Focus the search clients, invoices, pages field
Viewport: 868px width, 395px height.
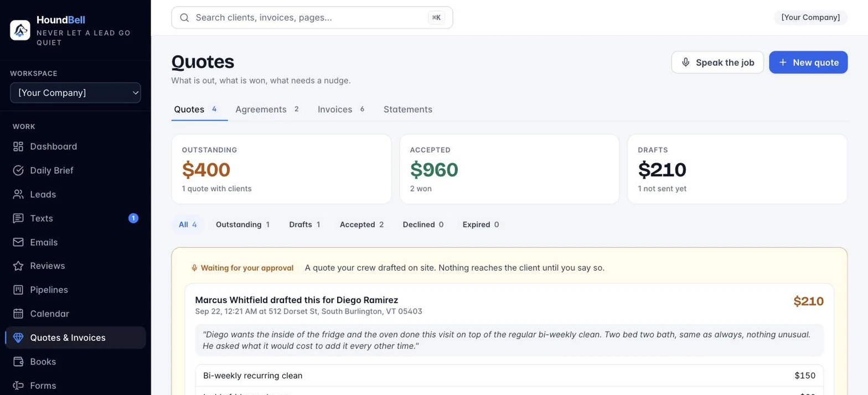tap(312, 18)
